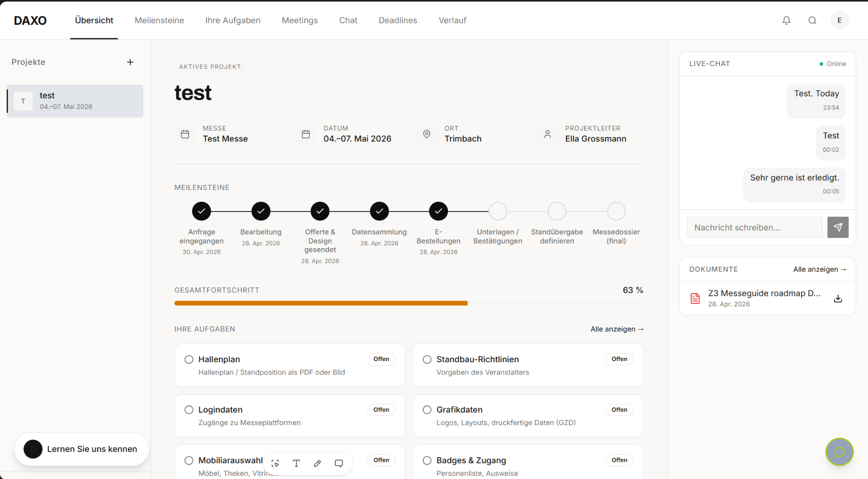Click the Datensammlung milestone checkmark
Viewport: 868px width, 479px height.
click(x=379, y=211)
